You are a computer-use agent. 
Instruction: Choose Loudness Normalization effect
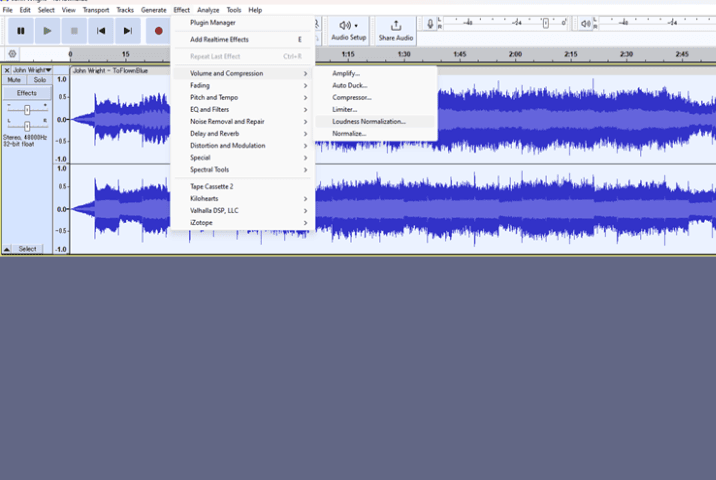tap(375, 121)
